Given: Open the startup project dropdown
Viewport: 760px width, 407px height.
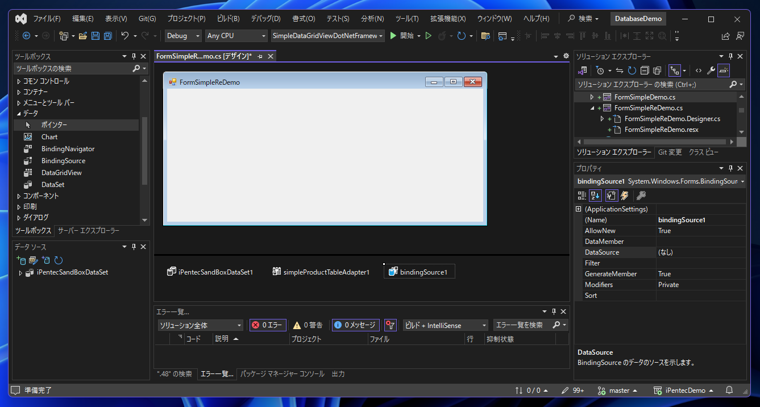Looking at the screenshot, I should [x=328, y=36].
